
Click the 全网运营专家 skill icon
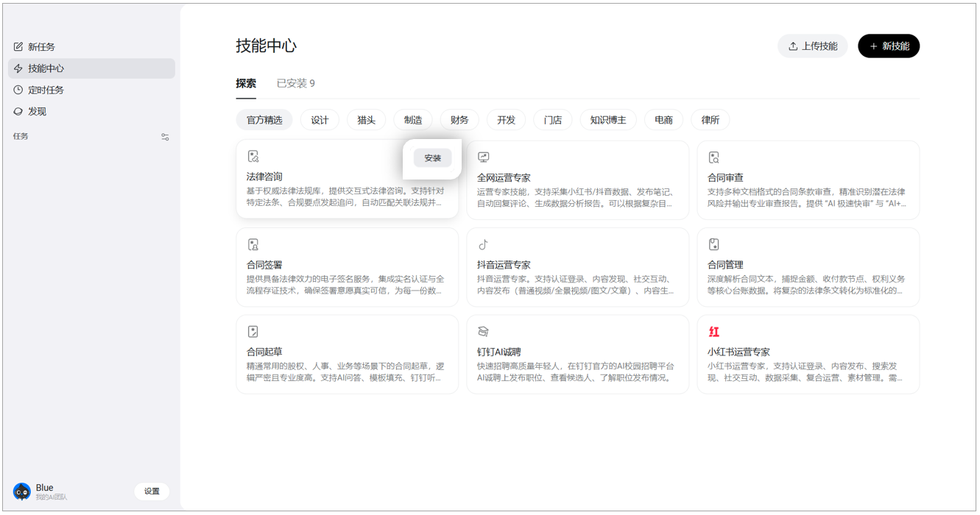(x=484, y=157)
